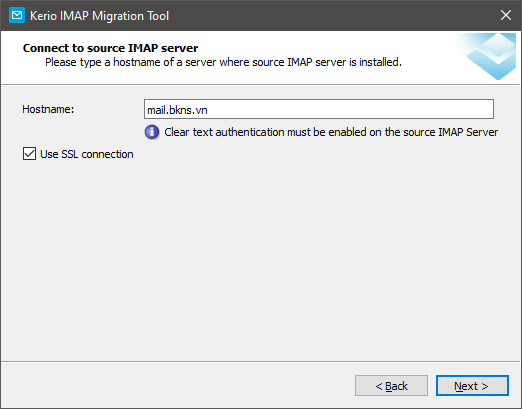Click the footer area left of Back button

click(x=177, y=386)
